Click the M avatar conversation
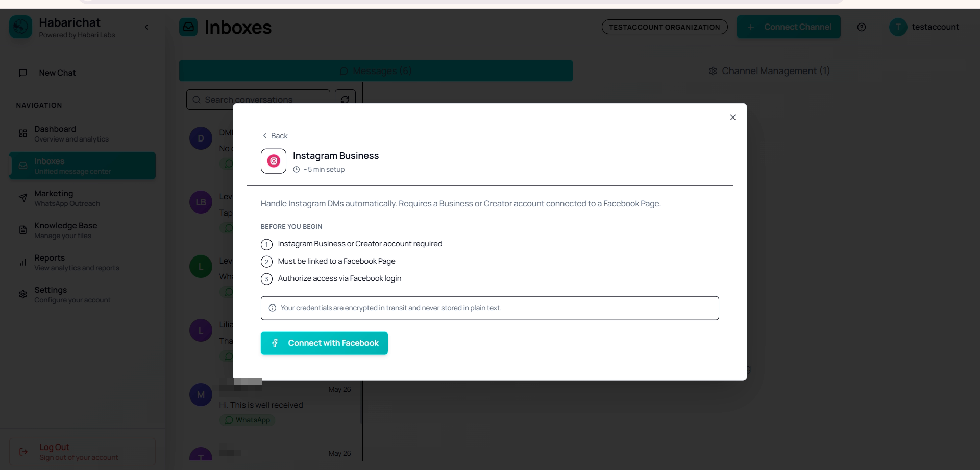The image size is (980, 470). (201, 395)
